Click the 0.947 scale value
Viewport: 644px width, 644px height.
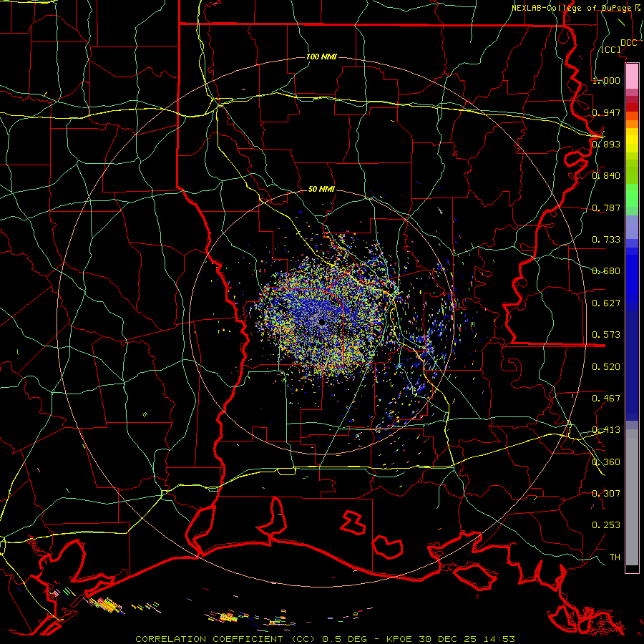606,112
